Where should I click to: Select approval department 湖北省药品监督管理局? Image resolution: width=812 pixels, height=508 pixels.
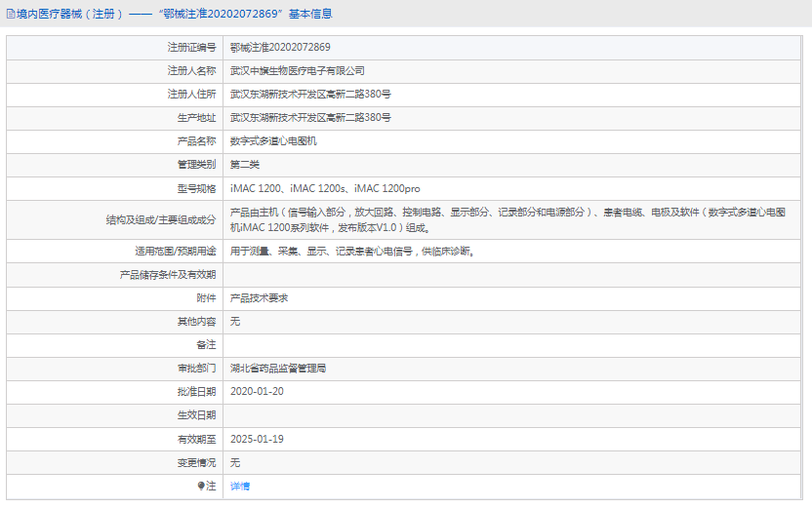coord(278,369)
